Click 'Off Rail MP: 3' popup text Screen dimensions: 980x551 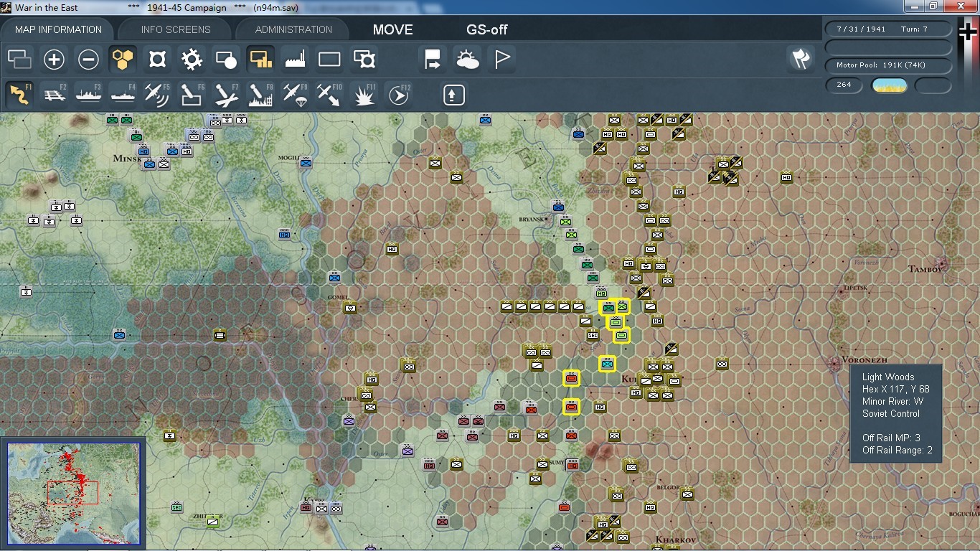[891, 438]
